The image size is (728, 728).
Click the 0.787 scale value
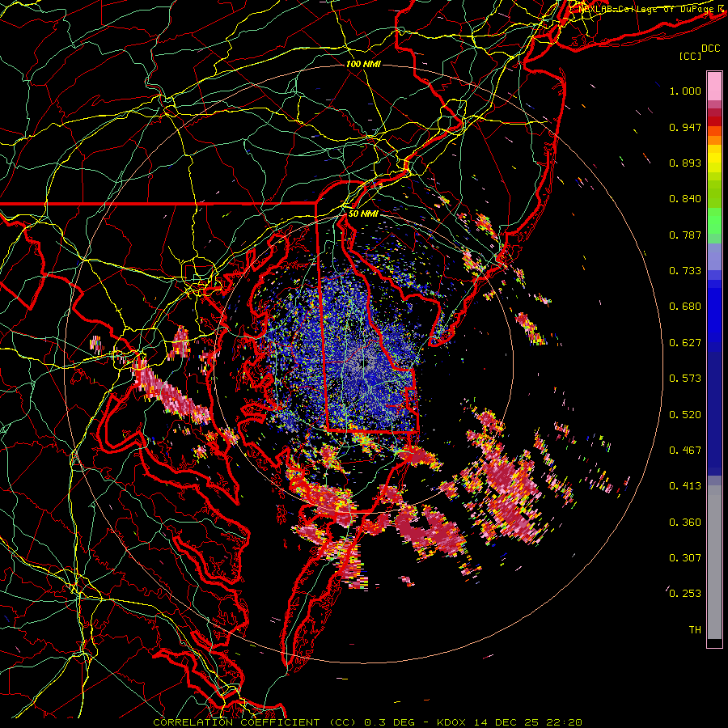685,235
